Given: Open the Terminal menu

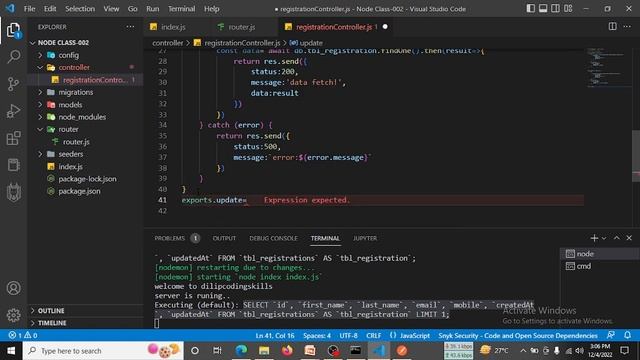Looking at the screenshot, I should (182, 9).
